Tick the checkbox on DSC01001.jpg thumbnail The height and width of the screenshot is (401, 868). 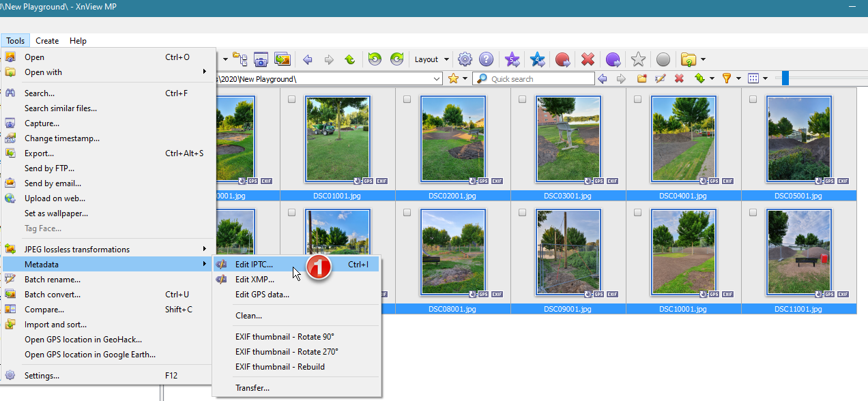tap(292, 100)
